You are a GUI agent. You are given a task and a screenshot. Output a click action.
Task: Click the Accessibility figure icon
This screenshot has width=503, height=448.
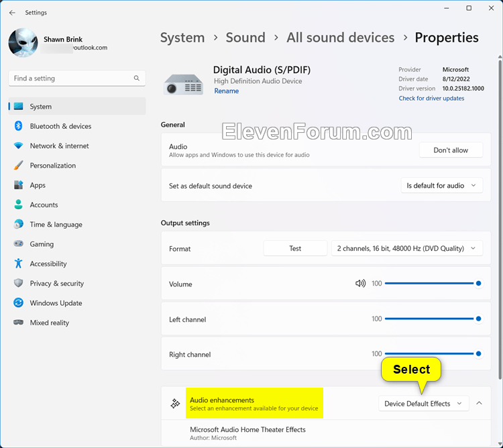(18, 264)
